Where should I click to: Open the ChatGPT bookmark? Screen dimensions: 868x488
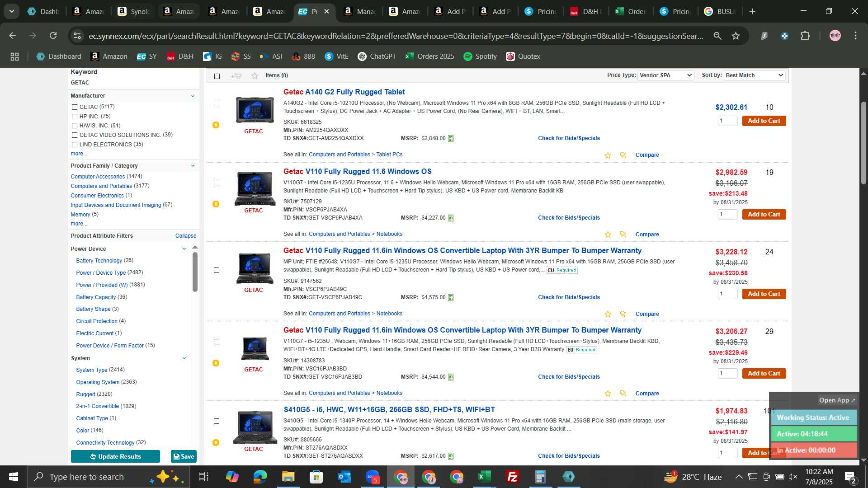click(377, 56)
